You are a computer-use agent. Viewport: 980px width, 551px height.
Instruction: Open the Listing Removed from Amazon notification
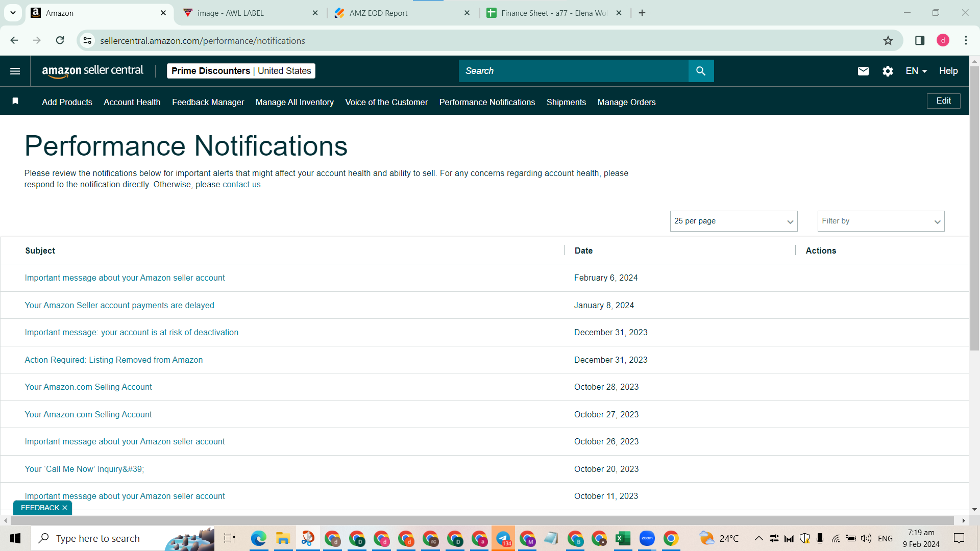(x=114, y=360)
